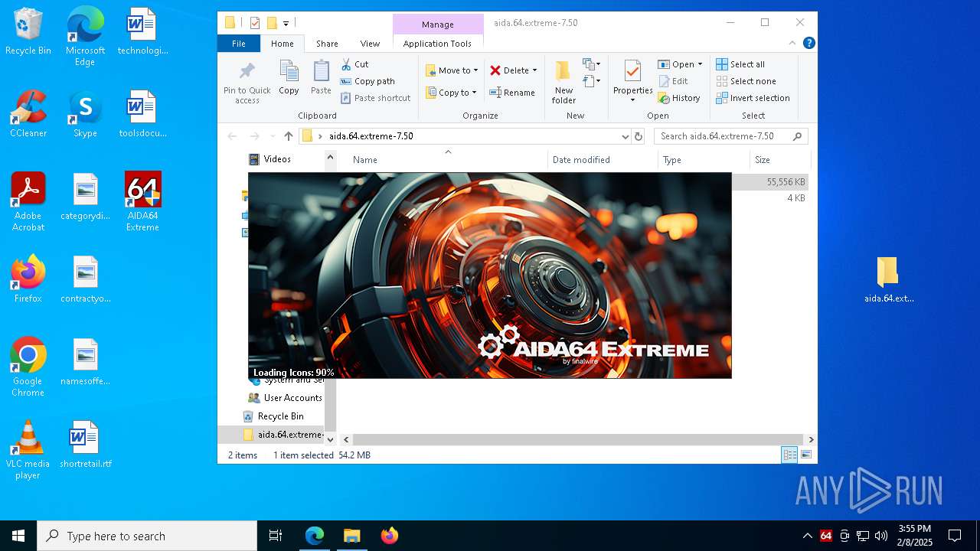The width and height of the screenshot is (980, 551).
Task: Click Invert selection in ribbon
Action: pyautogui.click(x=753, y=98)
